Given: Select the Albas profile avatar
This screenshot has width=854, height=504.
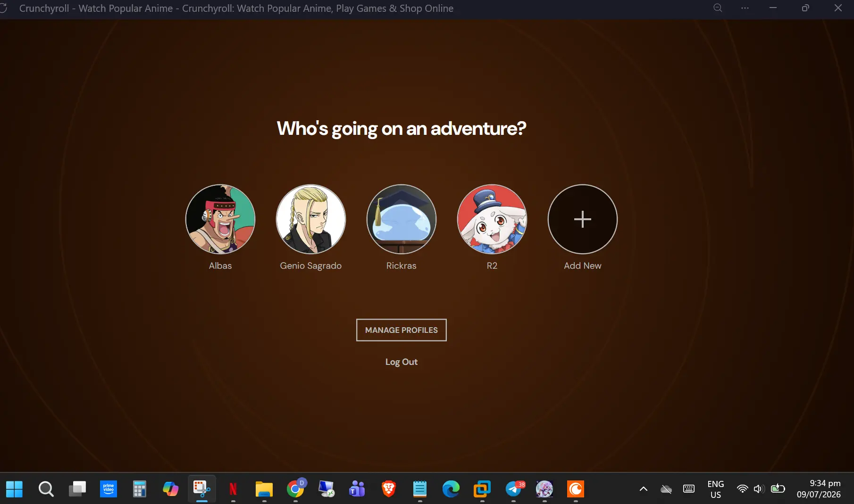Looking at the screenshot, I should pos(220,219).
